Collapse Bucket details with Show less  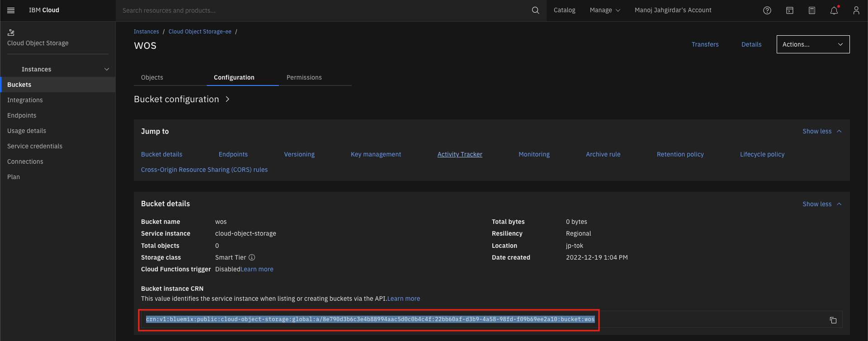tap(822, 204)
